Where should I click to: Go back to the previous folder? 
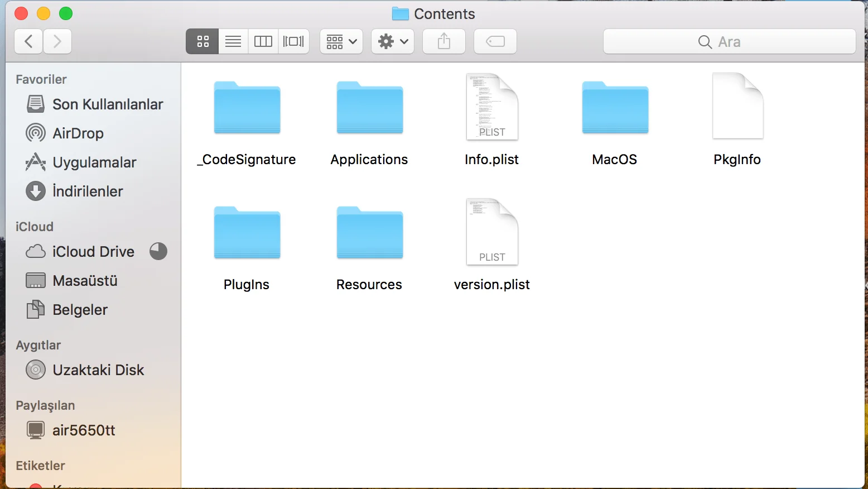coord(28,41)
